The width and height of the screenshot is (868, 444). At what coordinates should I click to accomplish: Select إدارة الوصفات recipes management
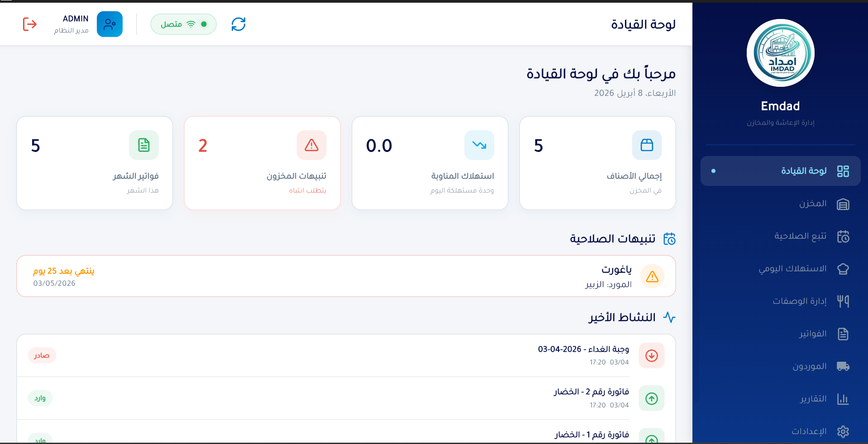coord(799,301)
